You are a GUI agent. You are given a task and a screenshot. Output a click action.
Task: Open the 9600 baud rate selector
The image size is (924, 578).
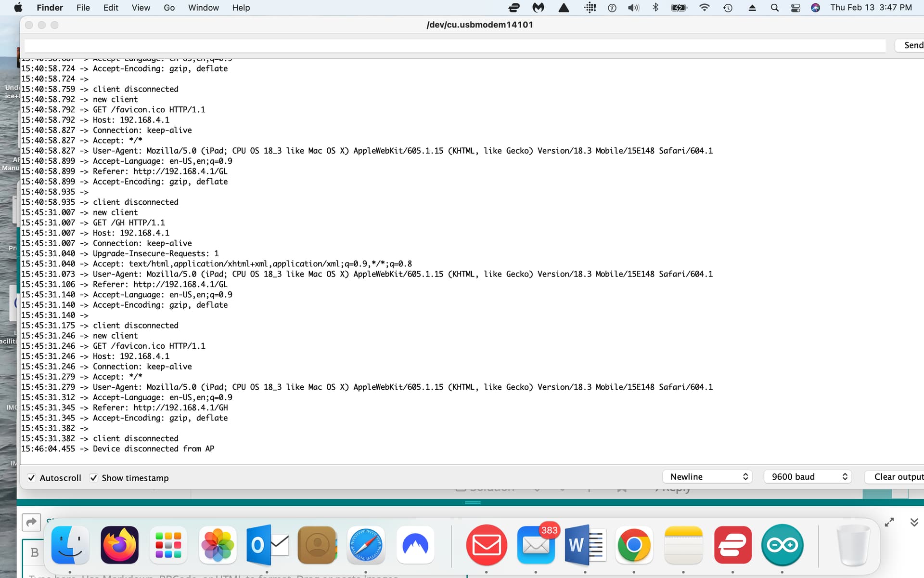(807, 476)
